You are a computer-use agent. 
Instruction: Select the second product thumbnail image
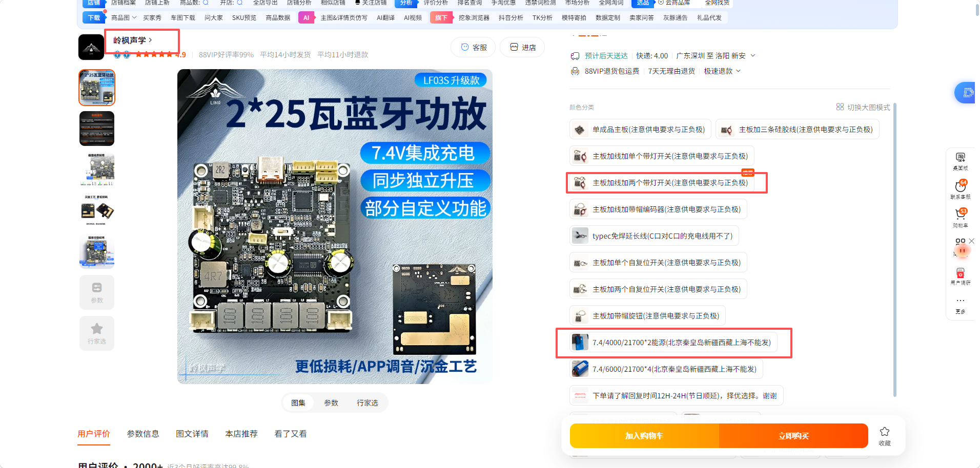click(x=97, y=129)
